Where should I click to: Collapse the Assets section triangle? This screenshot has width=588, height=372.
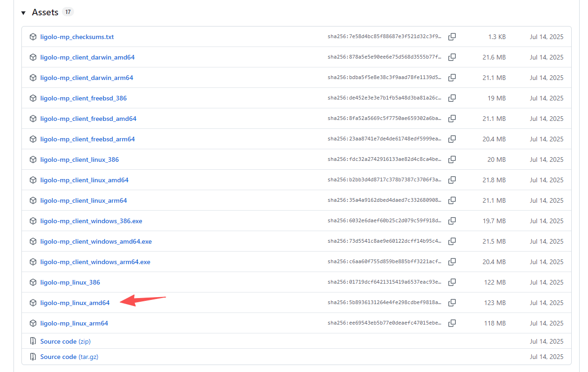tap(23, 13)
